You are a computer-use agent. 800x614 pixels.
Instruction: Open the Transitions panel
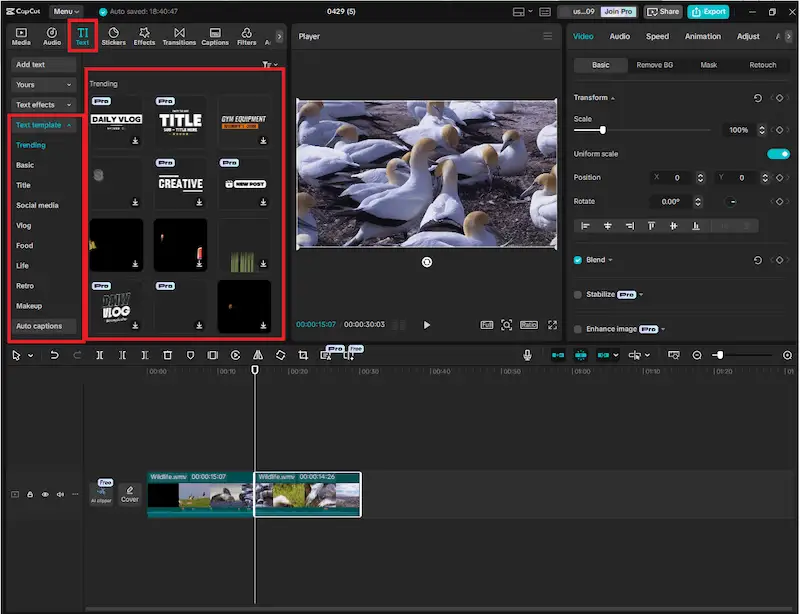coord(179,36)
